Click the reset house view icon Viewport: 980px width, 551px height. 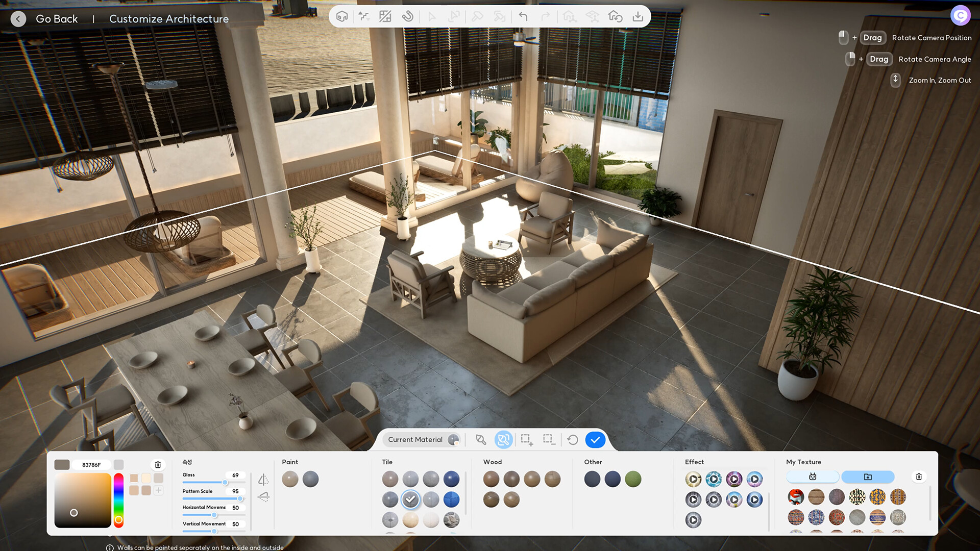(615, 17)
